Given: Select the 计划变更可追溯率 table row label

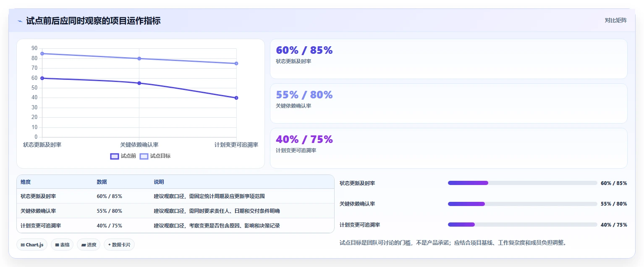Looking at the screenshot, I should click(x=41, y=226).
